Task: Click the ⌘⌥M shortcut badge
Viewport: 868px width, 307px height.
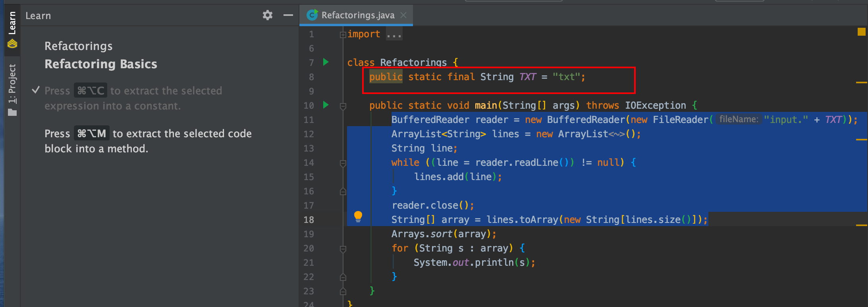Action: click(x=92, y=133)
